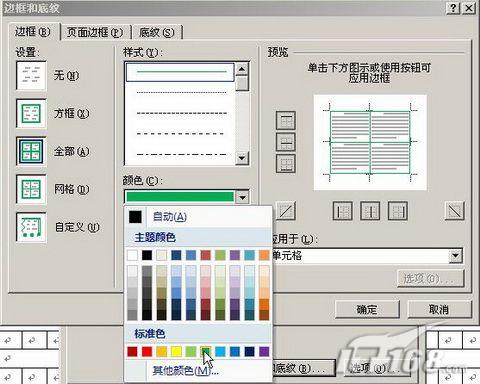Click the 底纹(B)... button behind the palette

[x=303, y=368]
